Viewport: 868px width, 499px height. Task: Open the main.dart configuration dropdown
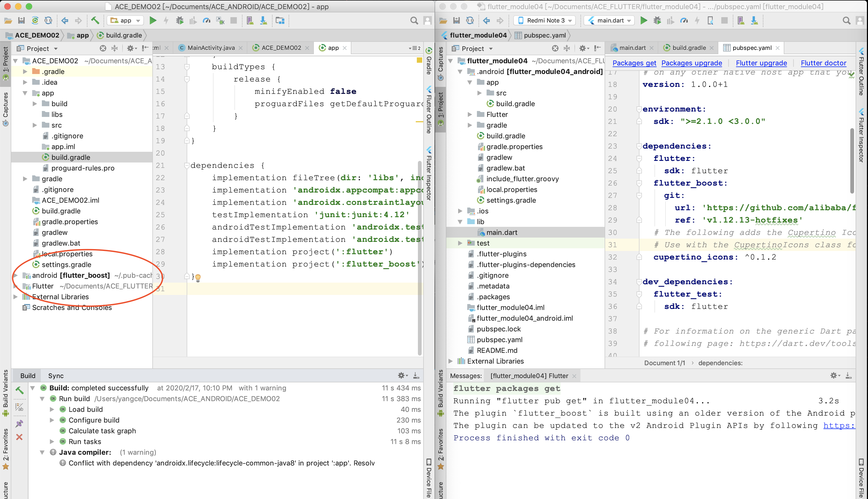[609, 21]
